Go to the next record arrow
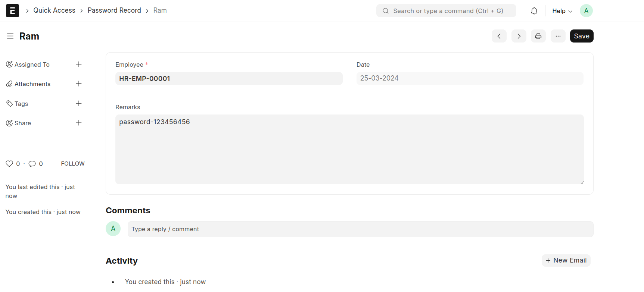 coord(519,36)
